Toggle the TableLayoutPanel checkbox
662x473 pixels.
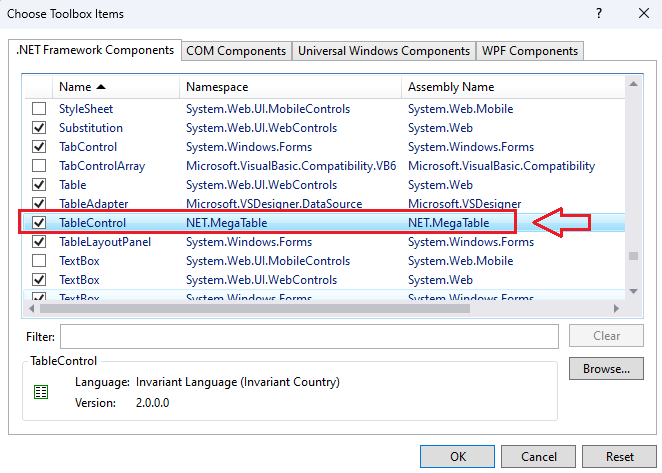39,242
